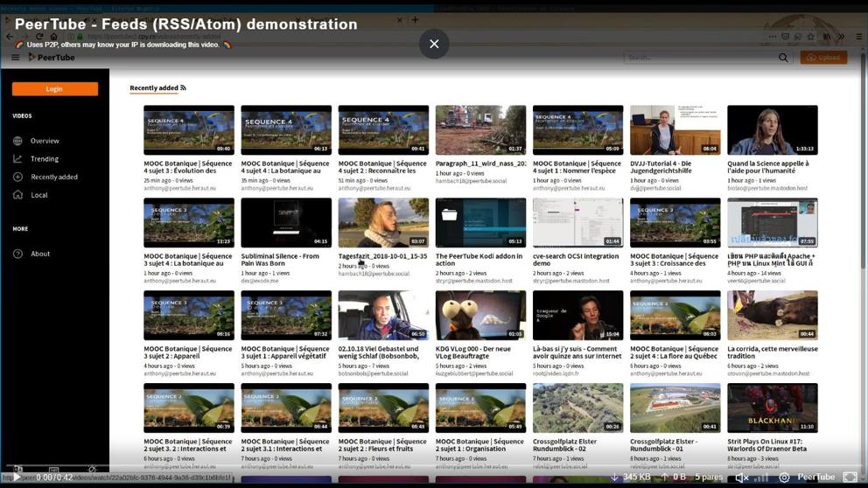Click title 'Là-bas si j'y suis - Comment avoir quinze ans'

pos(577,352)
